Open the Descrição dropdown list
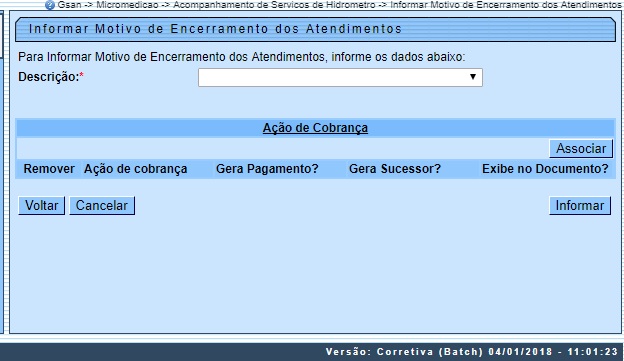The image size is (624, 361). coord(340,77)
